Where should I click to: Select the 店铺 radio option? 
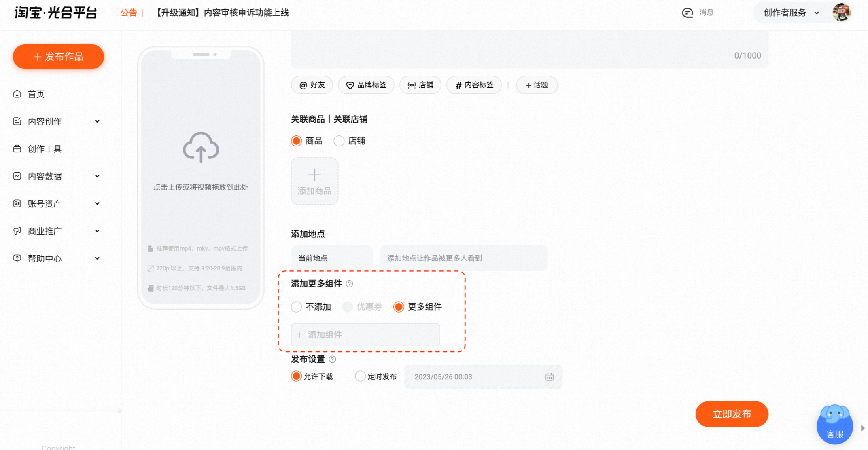click(x=349, y=141)
